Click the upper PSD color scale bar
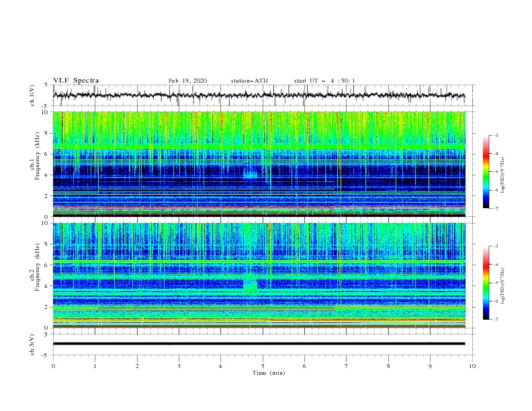The image size is (532, 411). 486,171
